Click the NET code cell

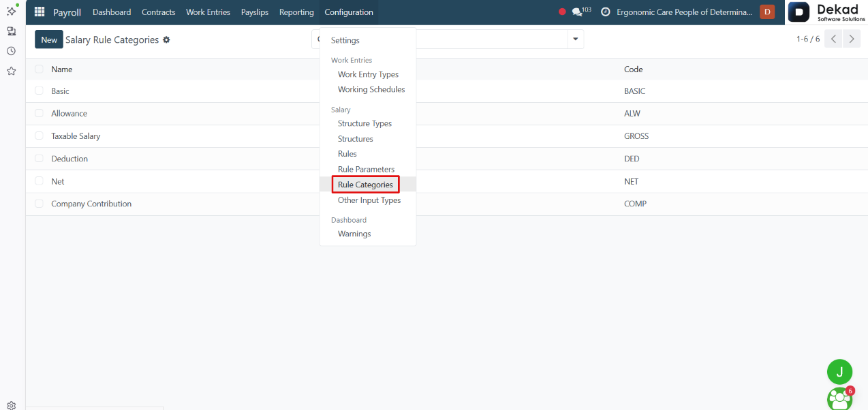[x=632, y=181]
